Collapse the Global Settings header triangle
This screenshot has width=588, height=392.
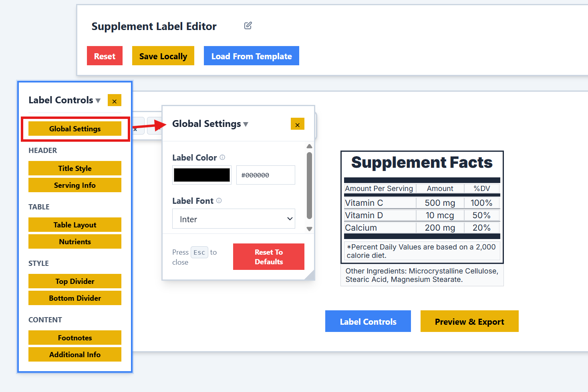[246, 125]
